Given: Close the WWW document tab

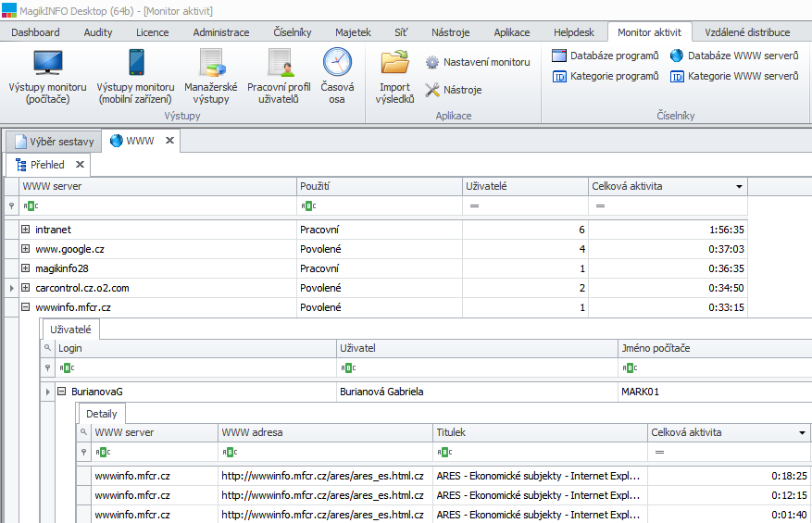Looking at the screenshot, I should click(x=169, y=141).
